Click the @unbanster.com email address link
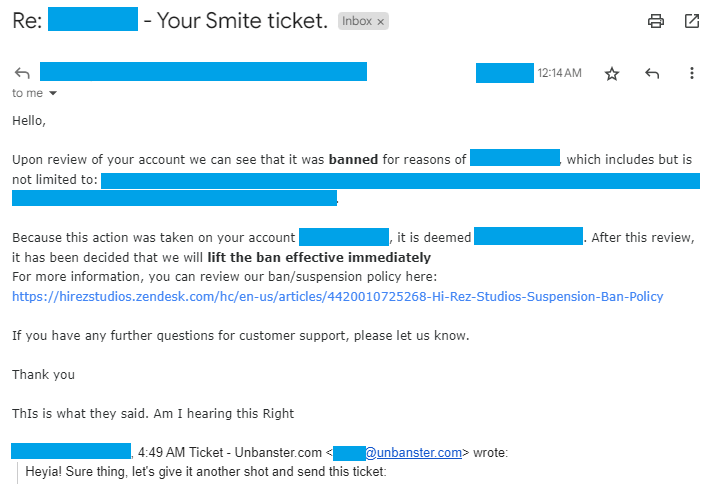This screenshot has height=484, width=714. (413, 453)
